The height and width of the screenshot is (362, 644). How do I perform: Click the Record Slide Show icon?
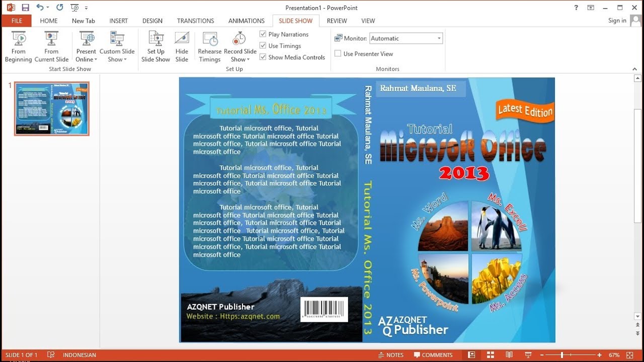(x=239, y=39)
